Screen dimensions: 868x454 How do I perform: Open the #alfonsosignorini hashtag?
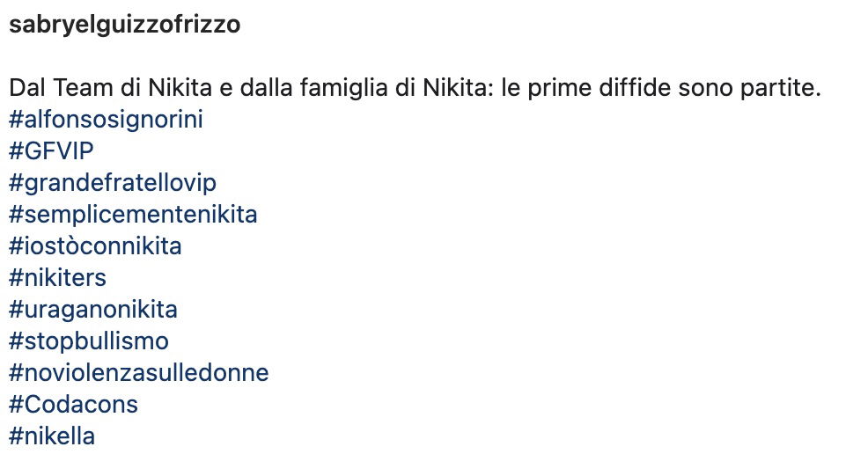click(107, 120)
